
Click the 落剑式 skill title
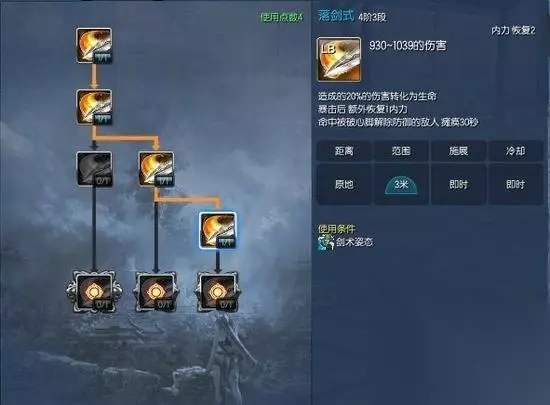[336, 16]
